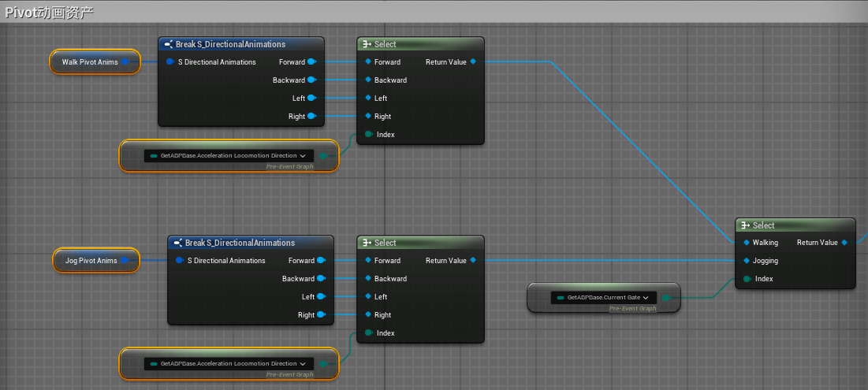The image size is (868, 390).
Task: Click upper Break node Backward output pin
Action: click(311, 80)
